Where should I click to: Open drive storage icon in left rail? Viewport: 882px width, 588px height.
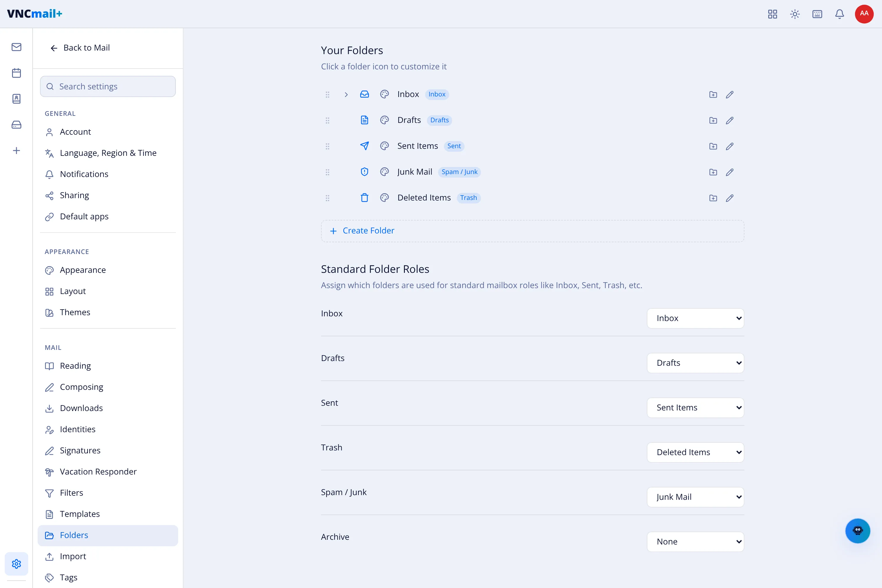[16, 124]
